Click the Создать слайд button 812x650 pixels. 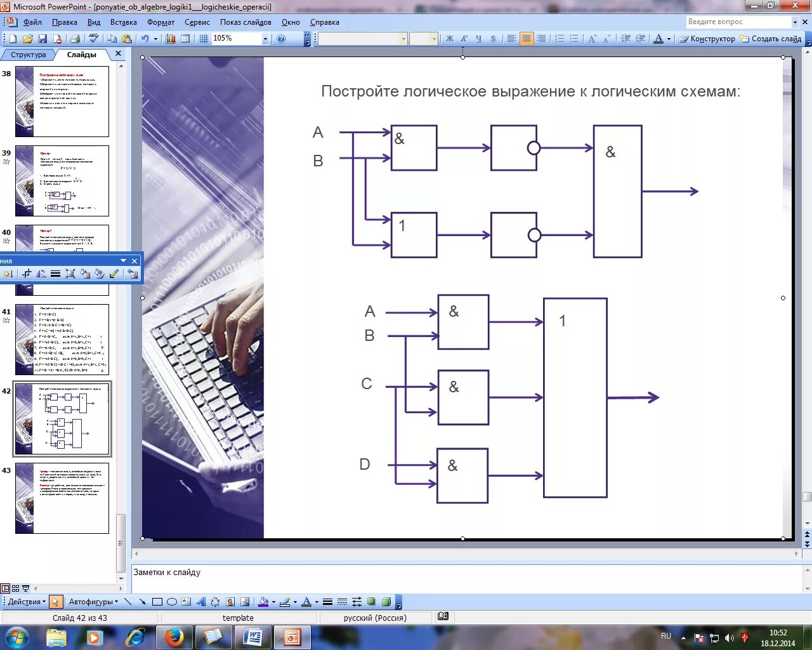pyautogui.click(x=770, y=39)
